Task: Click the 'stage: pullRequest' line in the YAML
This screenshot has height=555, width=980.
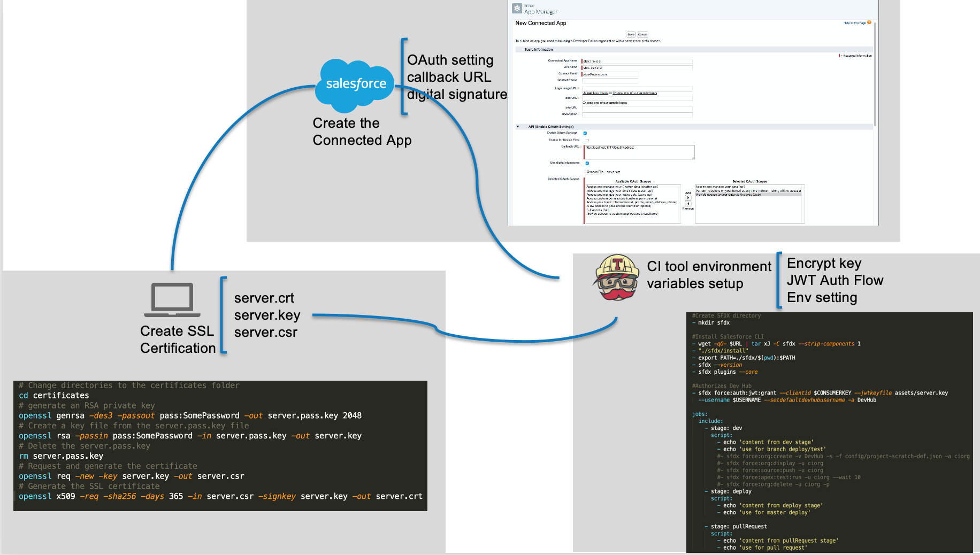Action: tap(736, 527)
